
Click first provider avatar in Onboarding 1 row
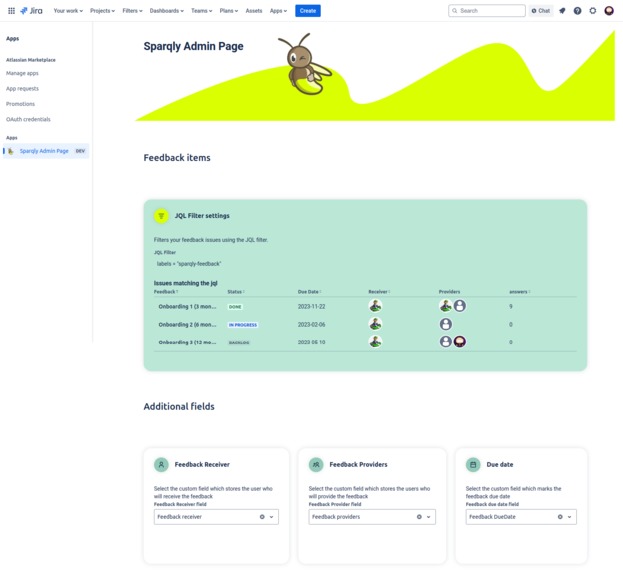(x=445, y=306)
